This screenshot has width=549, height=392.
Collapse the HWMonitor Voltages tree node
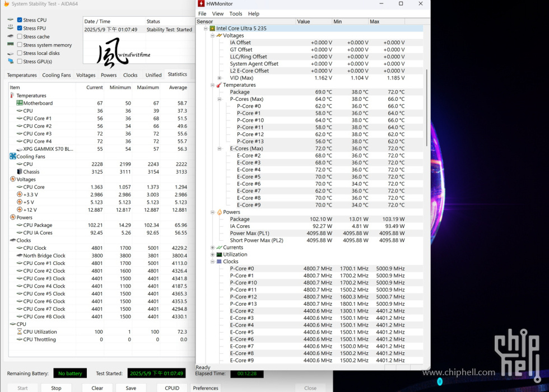(x=212, y=35)
